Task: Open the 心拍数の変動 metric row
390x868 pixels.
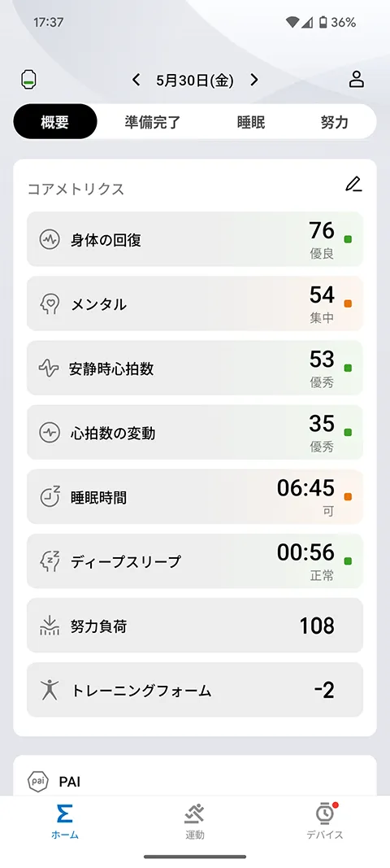Action: (195, 432)
